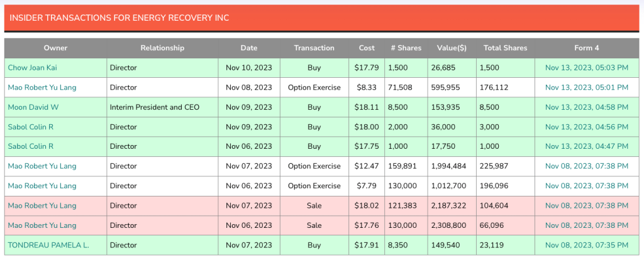Select the 1,994,484 value cell
The height and width of the screenshot is (258, 644).
(x=452, y=166)
